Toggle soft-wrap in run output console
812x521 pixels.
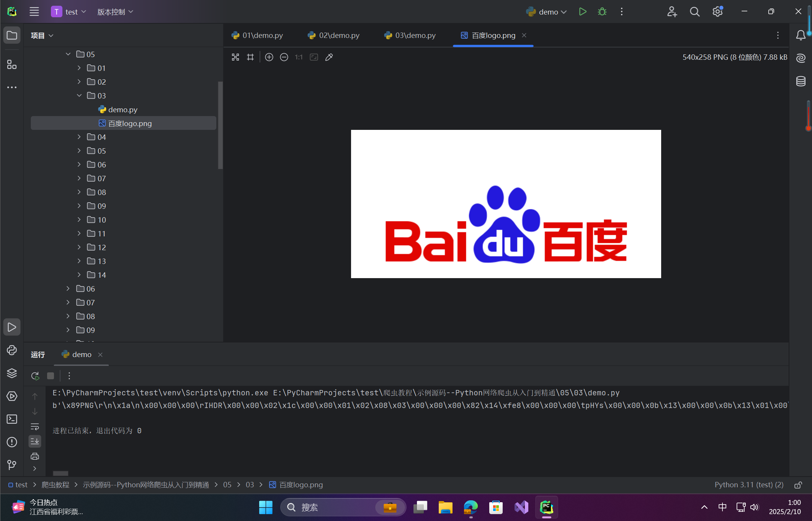[x=35, y=426]
